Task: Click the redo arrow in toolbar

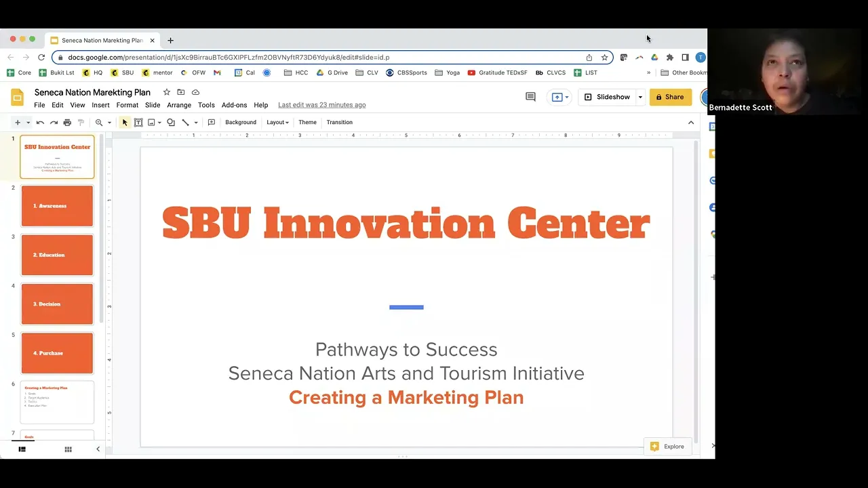Action: click(54, 123)
